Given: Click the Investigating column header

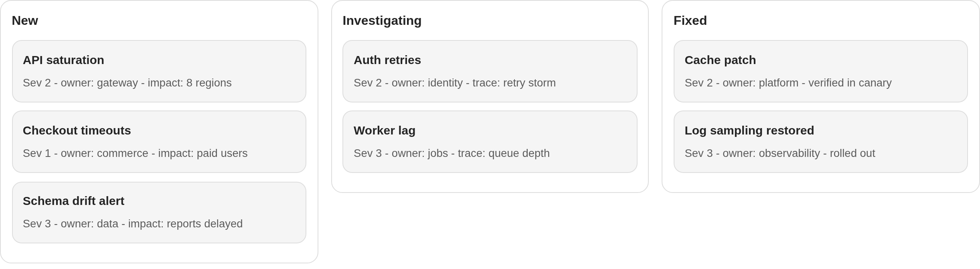Looking at the screenshot, I should pos(382,20).
